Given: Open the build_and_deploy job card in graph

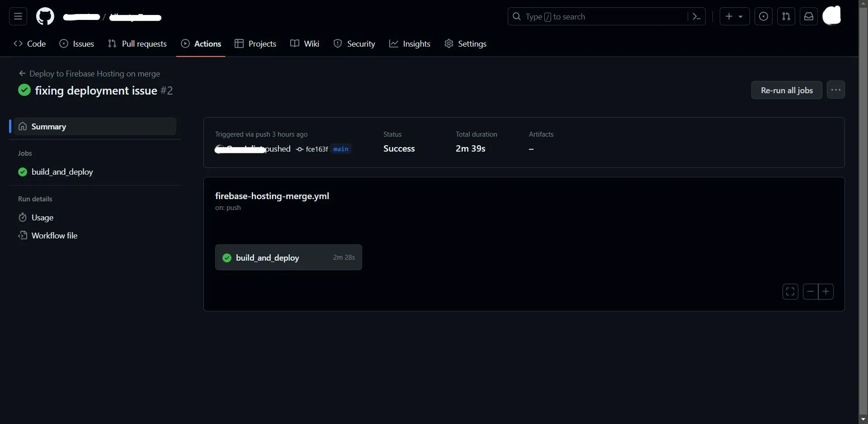Looking at the screenshot, I should (x=288, y=257).
